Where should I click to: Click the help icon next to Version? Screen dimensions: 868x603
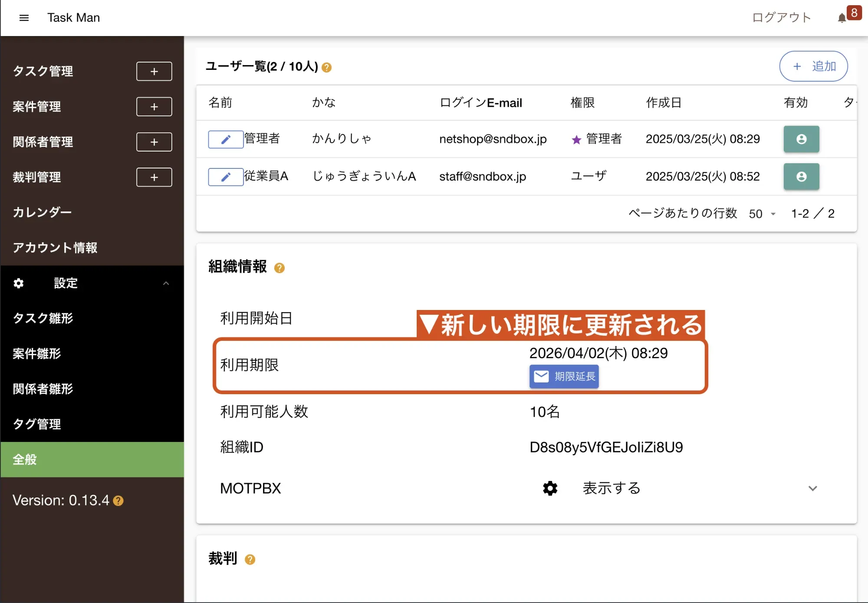coord(118,501)
